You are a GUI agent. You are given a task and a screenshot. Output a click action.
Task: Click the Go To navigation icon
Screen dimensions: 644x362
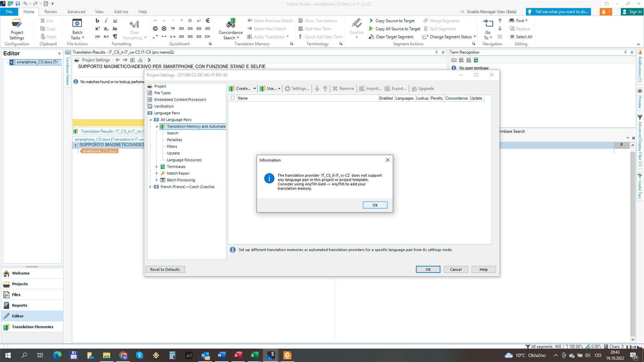coord(488,29)
